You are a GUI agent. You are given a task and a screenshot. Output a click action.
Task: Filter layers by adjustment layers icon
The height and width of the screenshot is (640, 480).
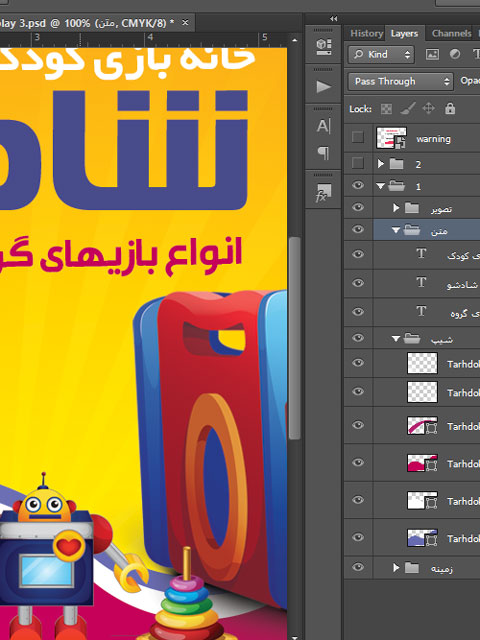point(455,54)
